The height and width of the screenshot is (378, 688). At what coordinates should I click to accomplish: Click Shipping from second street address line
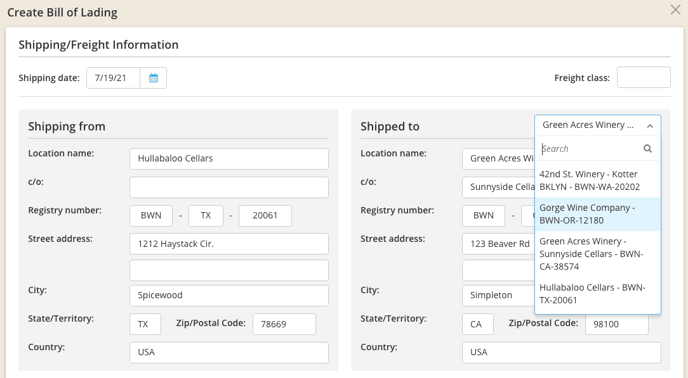point(229,270)
